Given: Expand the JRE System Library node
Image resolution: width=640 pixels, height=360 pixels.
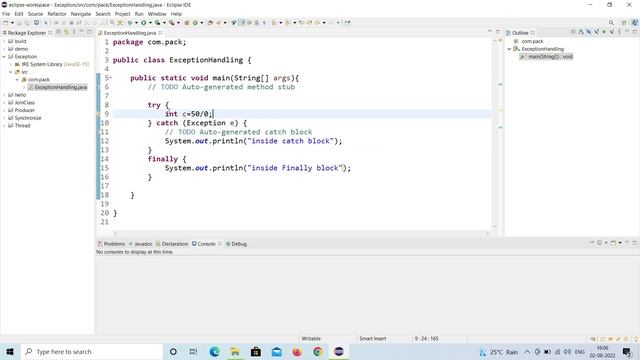Looking at the screenshot, I should pyautogui.click(x=11, y=64).
